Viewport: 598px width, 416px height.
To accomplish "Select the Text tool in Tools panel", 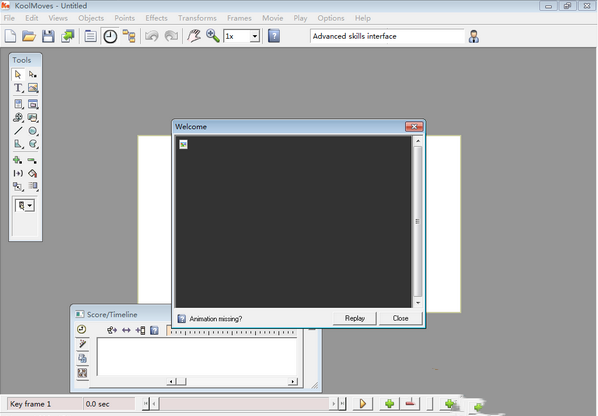I will click(x=18, y=88).
